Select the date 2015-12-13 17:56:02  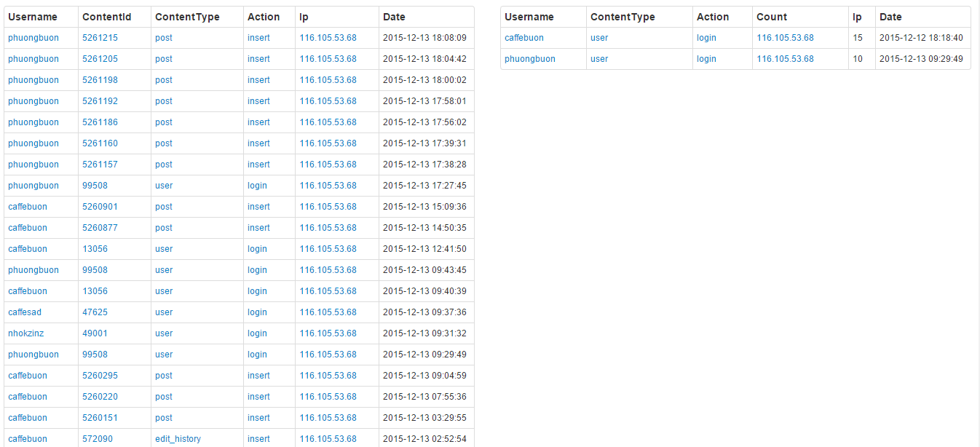424,122
